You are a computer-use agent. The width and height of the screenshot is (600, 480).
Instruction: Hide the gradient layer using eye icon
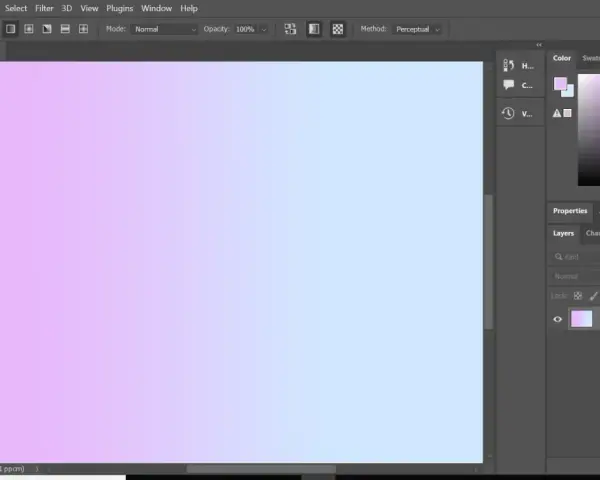[x=558, y=319]
